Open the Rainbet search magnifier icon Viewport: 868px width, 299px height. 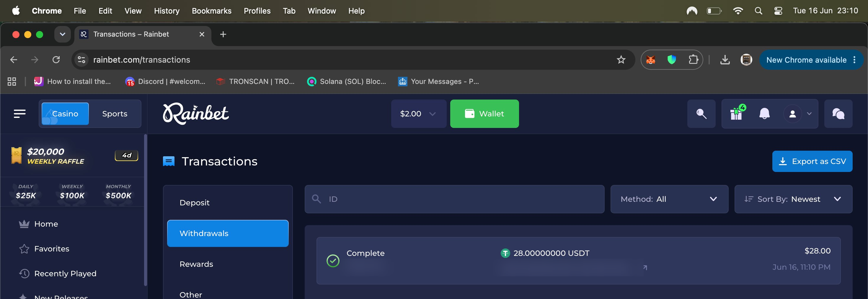[x=701, y=113]
